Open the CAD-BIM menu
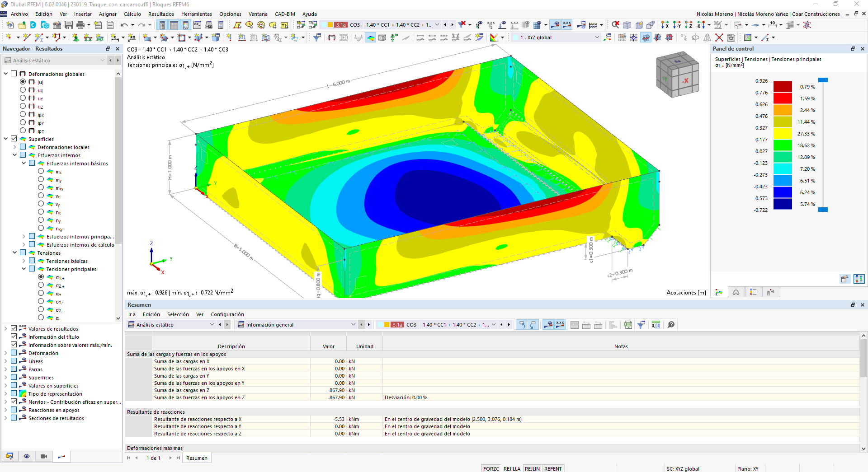868x472 pixels. (x=285, y=14)
